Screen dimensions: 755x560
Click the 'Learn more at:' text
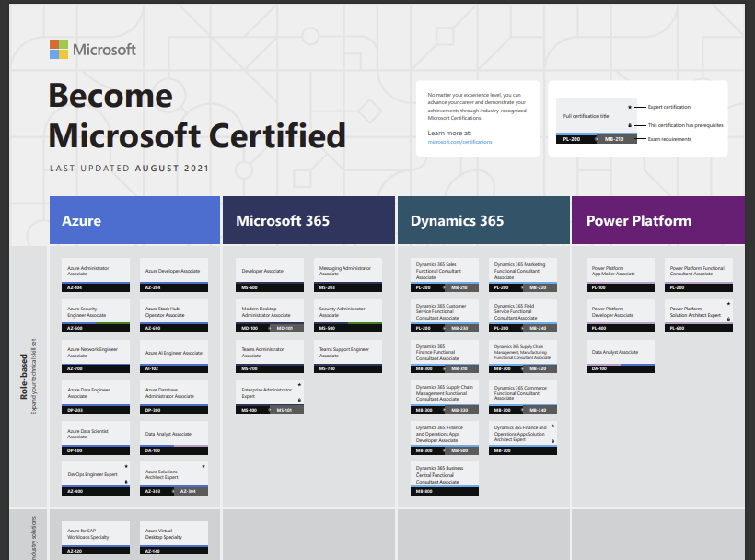click(x=449, y=133)
